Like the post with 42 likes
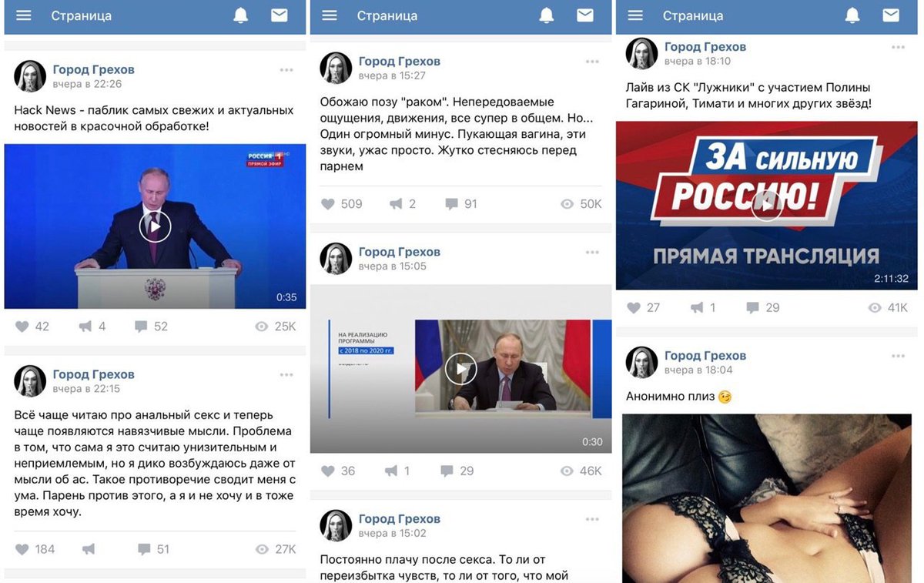Viewport: 924px width, 583px height. point(32,327)
